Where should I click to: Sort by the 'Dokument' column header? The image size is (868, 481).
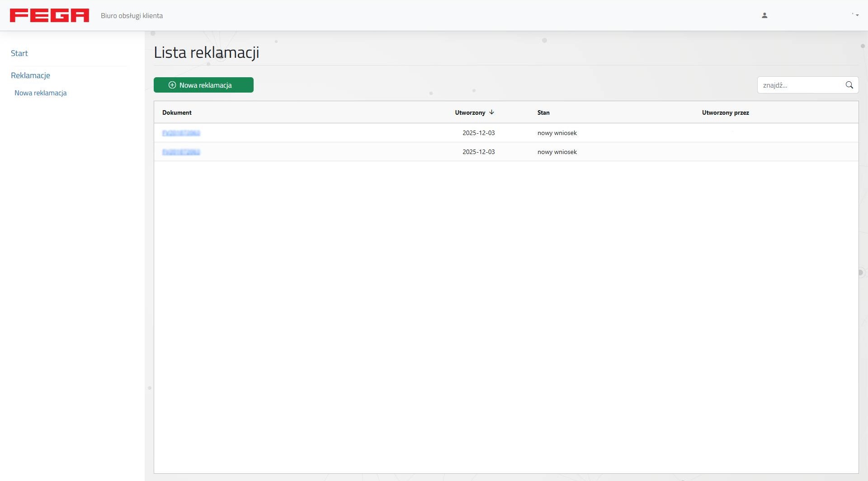coord(177,112)
